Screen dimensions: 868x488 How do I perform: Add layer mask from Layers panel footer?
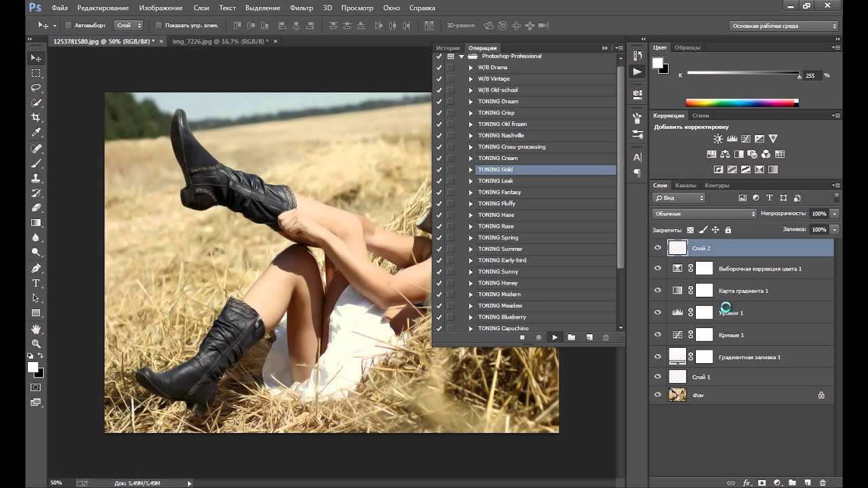pyautogui.click(x=762, y=483)
